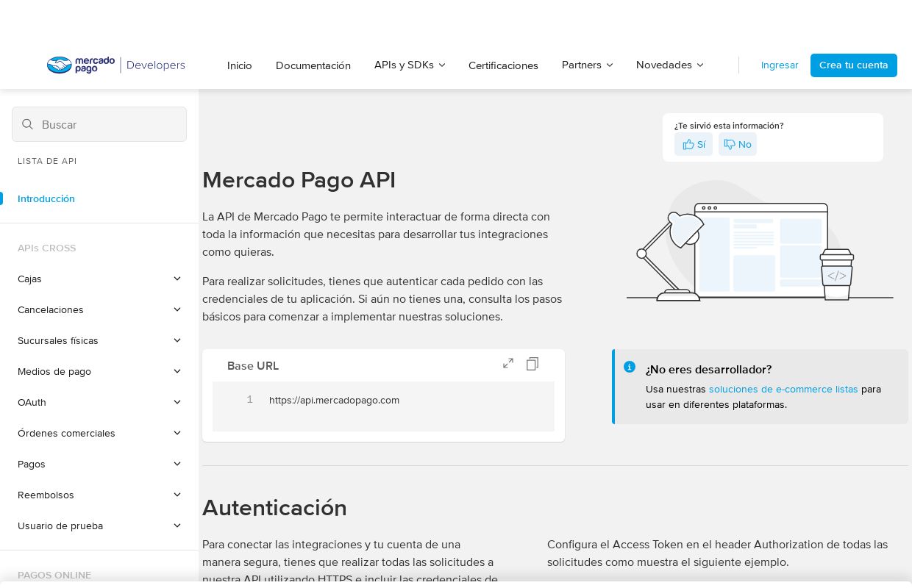The width and height of the screenshot is (912, 588).
Task: Expand the Cajas section
Action: tap(99, 279)
